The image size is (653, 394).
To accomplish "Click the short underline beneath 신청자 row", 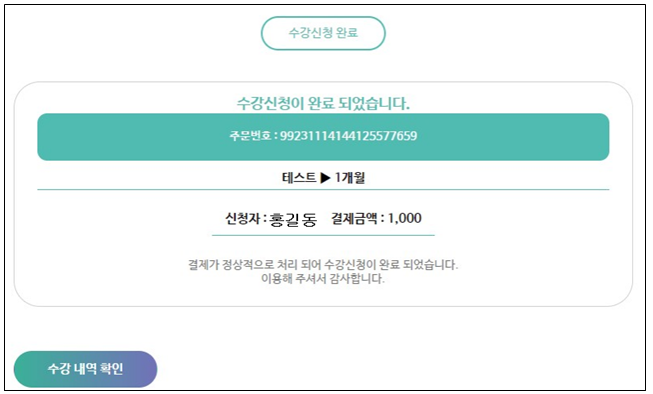I will coord(323,235).
